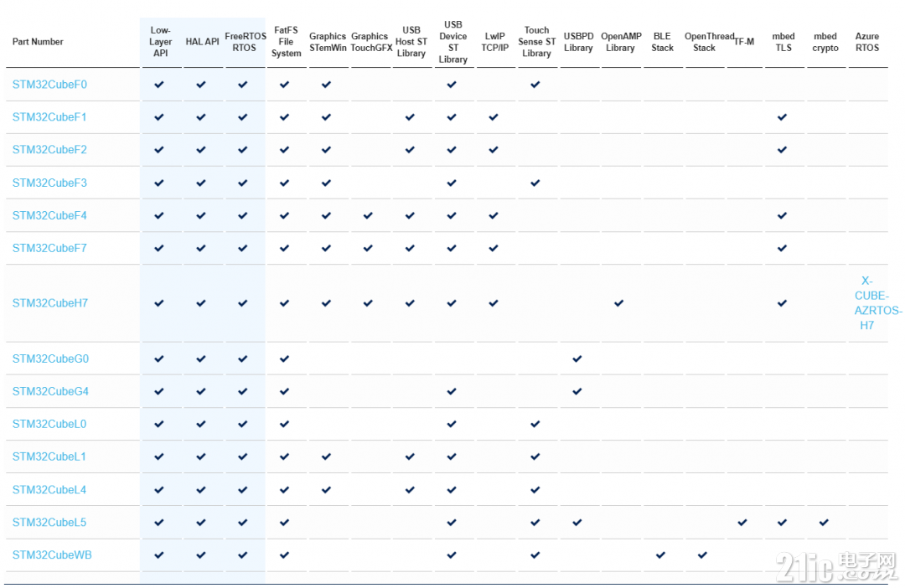Click the STM32CubeH7 OpenAMP Library checkmark

click(x=618, y=303)
